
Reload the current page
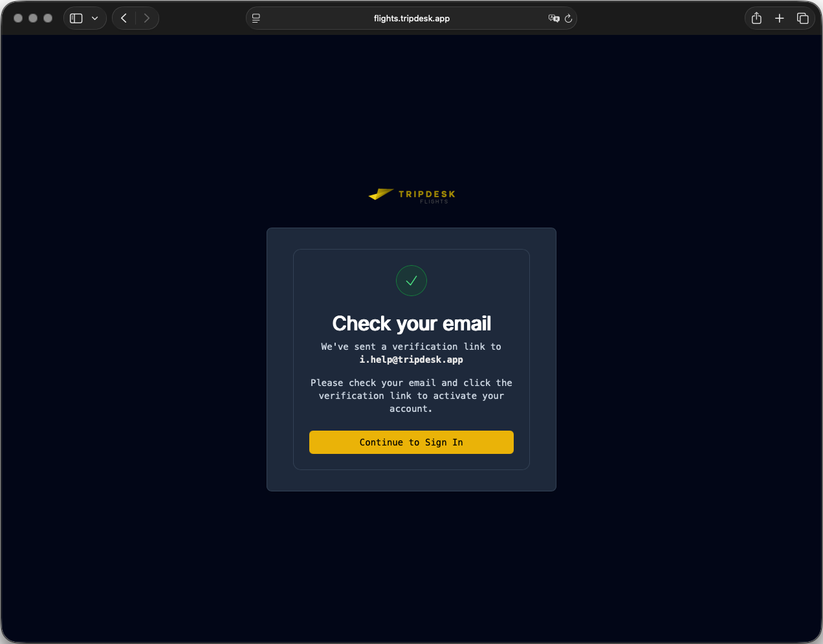tap(569, 18)
